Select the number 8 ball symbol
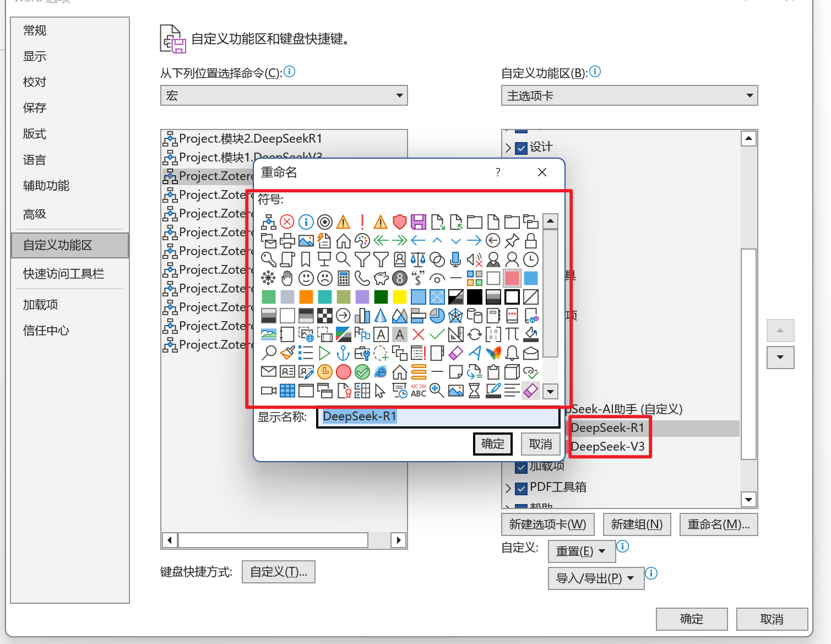This screenshot has width=831, height=644. coord(399,278)
